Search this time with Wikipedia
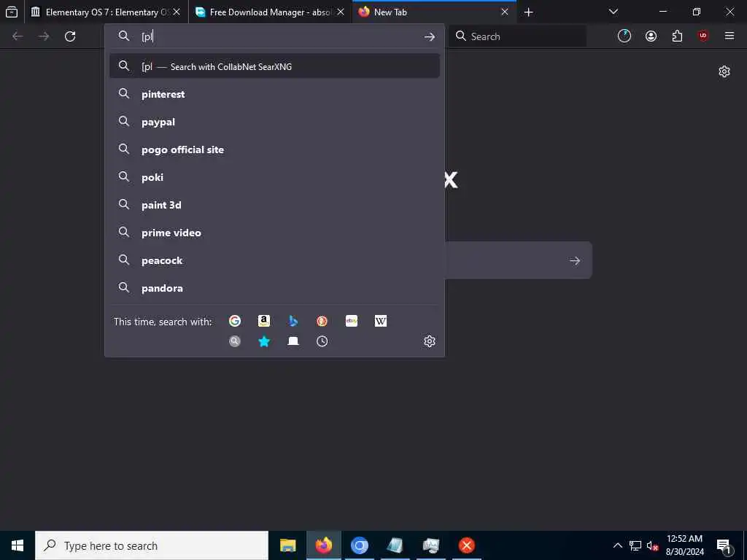This screenshot has height=560, width=747. coord(381,321)
